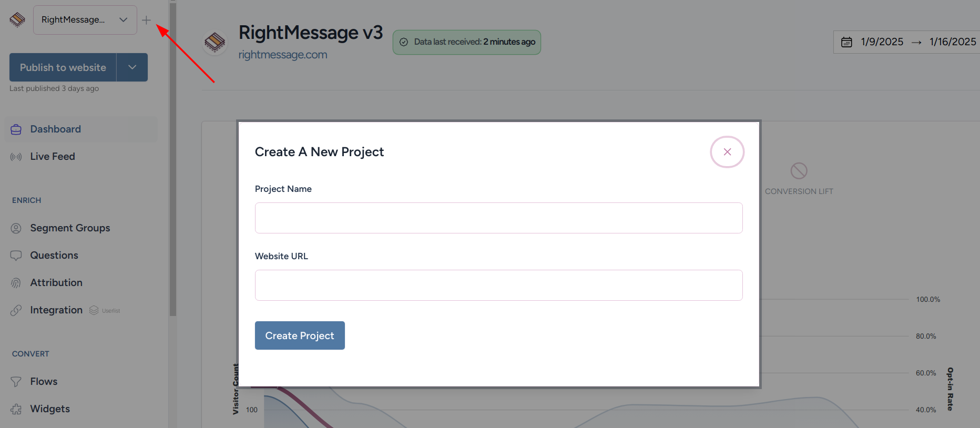This screenshot has height=428, width=980.
Task: Expand the publish options chevron
Action: point(132,67)
